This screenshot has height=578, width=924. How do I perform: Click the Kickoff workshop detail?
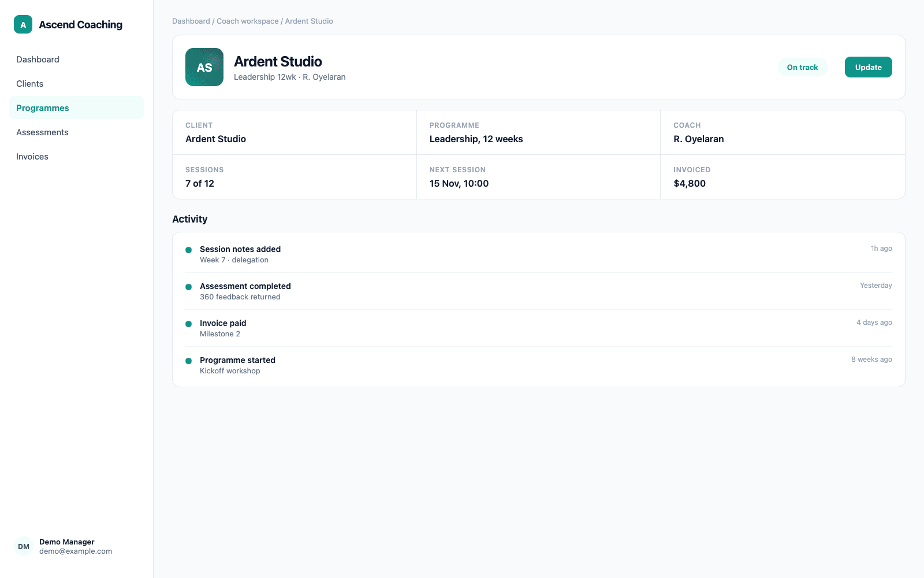(230, 371)
